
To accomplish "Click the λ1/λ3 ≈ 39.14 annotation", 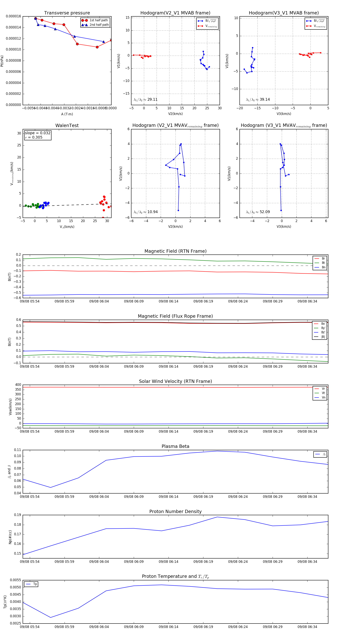I will coord(258,100).
